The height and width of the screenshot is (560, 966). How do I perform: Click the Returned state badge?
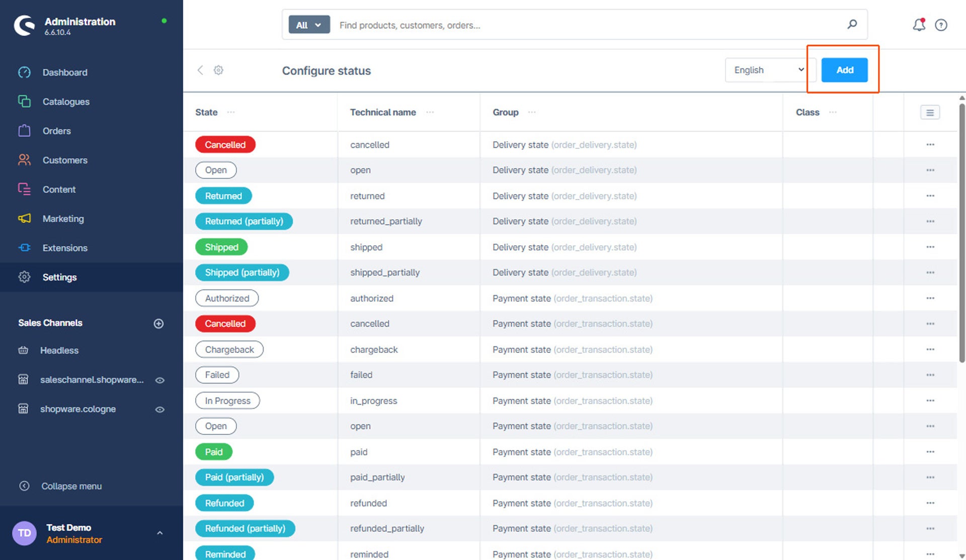[x=223, y=196]
